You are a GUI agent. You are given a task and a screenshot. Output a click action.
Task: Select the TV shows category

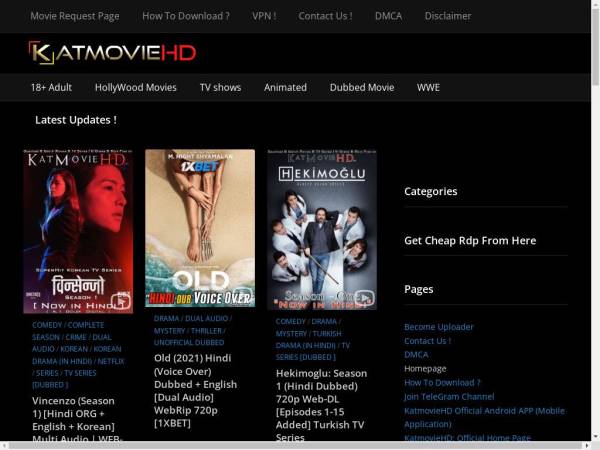click(x=220, y=87)
